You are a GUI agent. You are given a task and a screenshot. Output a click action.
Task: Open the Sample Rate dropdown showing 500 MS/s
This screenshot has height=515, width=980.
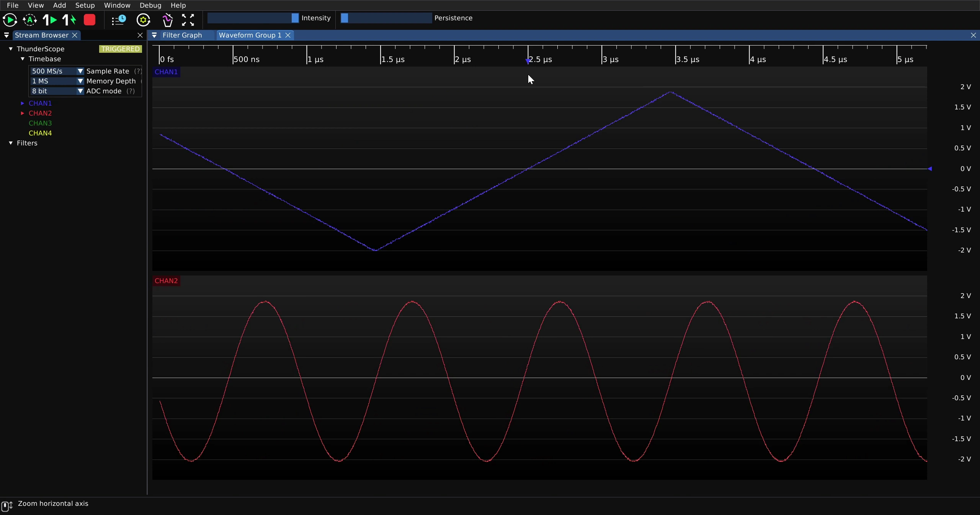57,71
